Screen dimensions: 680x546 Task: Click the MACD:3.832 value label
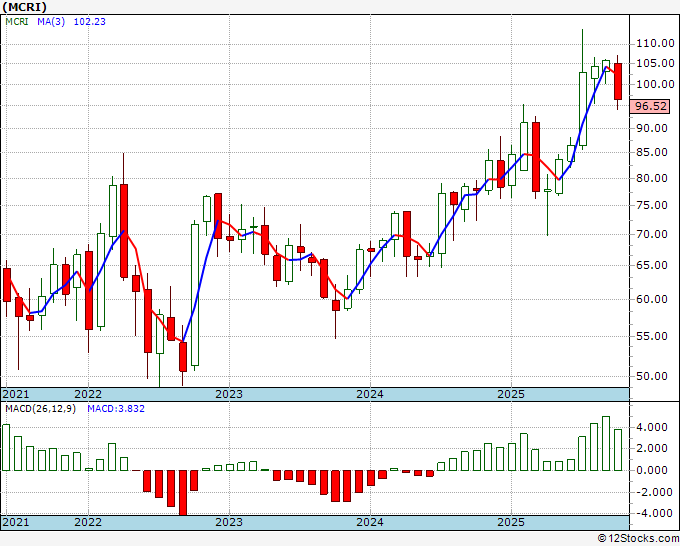[116, 409]
